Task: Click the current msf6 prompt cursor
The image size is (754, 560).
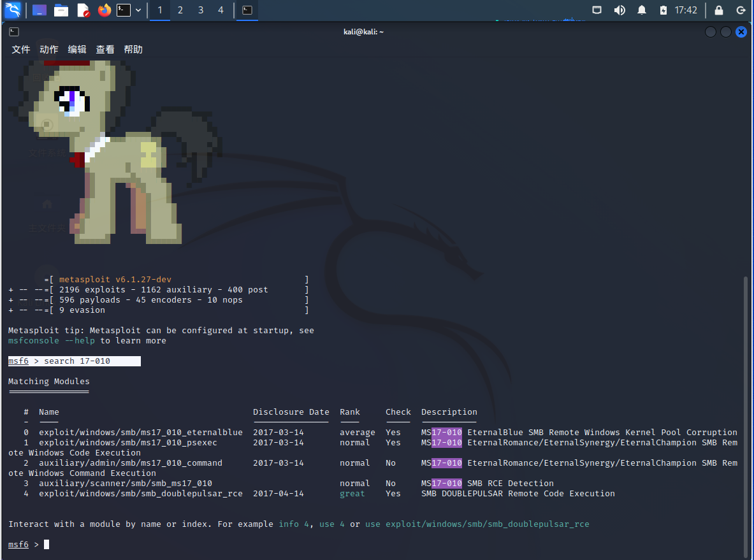Action: click(47, 544)
